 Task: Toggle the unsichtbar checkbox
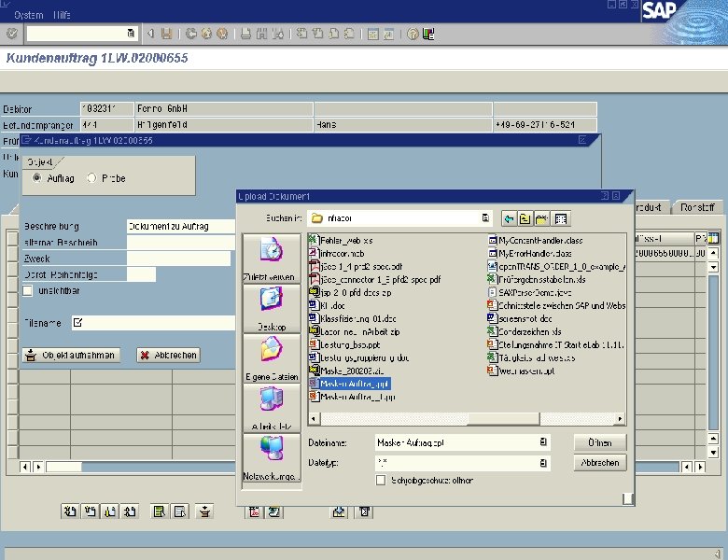pos(28,290)
